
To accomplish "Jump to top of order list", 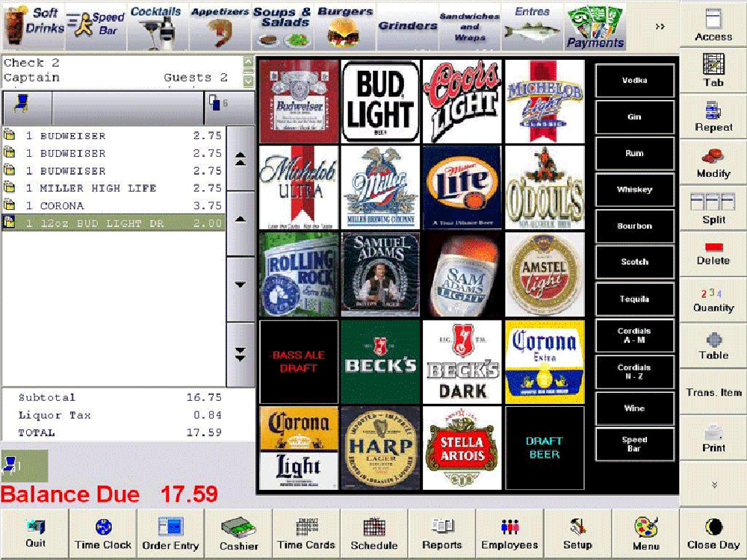I will point(241,158).
